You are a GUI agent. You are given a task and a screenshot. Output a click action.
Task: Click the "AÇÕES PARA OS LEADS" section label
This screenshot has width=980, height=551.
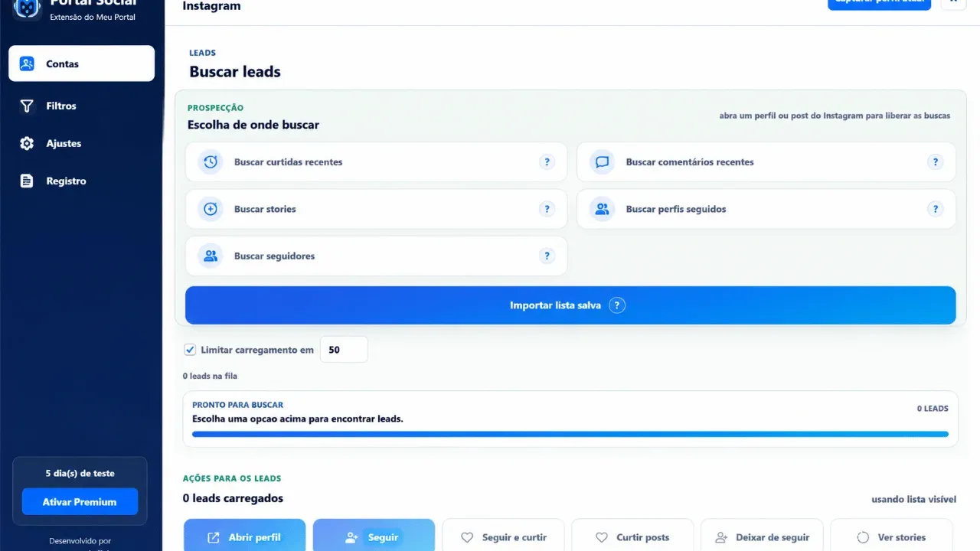point(232,478)
